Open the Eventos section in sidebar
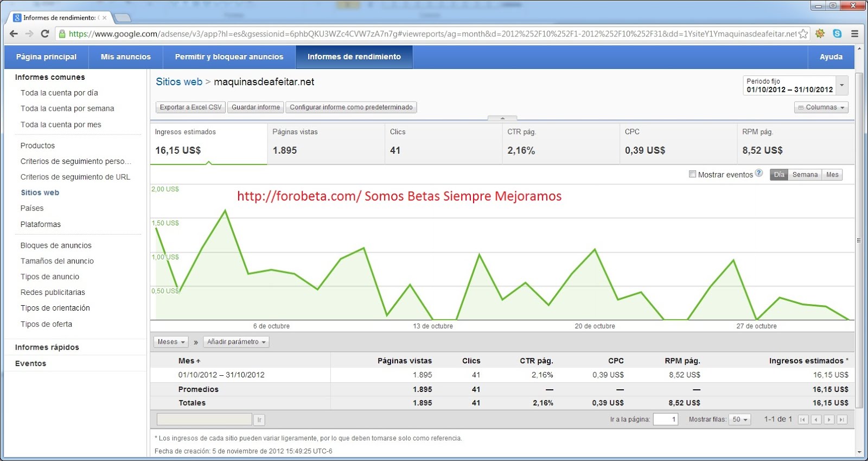The height and width of the screenshot is (461, 868). (30, 364)
